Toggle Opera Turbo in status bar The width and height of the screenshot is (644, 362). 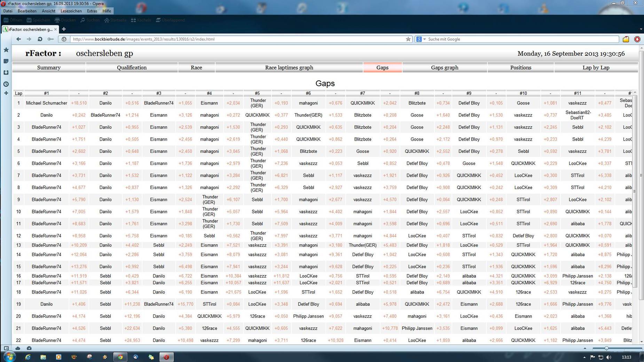(x=29, y=348)
